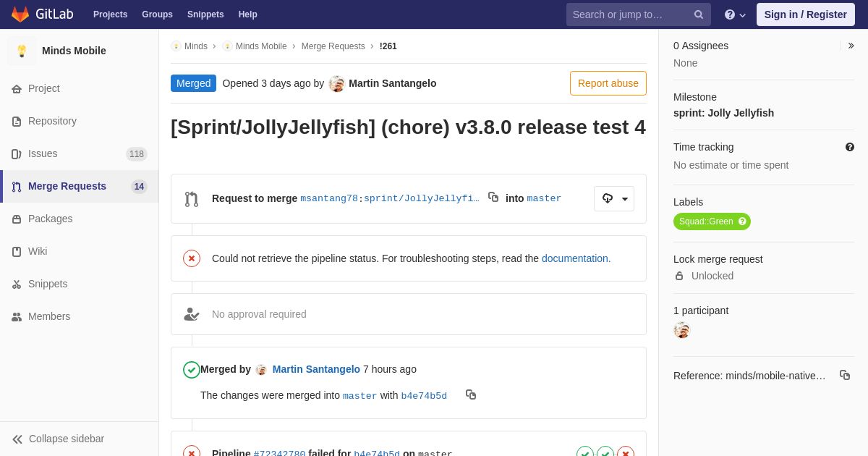Open the Projects menu
Image resolution: width=868 pixels, height=456 pixels.
[x=110, y=14]
